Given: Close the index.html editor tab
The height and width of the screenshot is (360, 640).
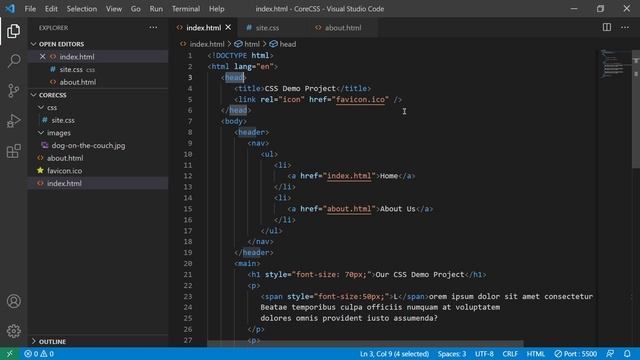Looking at the screenshot, I should [x=228, y=27].
